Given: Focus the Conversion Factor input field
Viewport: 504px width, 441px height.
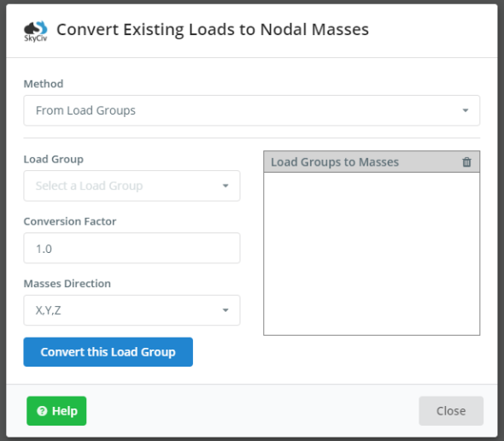Looking at the screenshot, I should [132, 249].
